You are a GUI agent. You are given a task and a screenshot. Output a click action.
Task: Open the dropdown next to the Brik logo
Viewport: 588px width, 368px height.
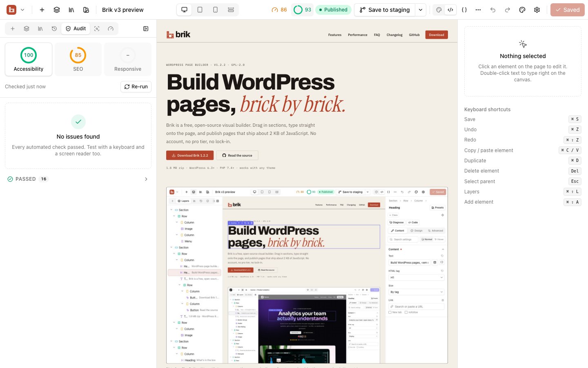(22, 10)
